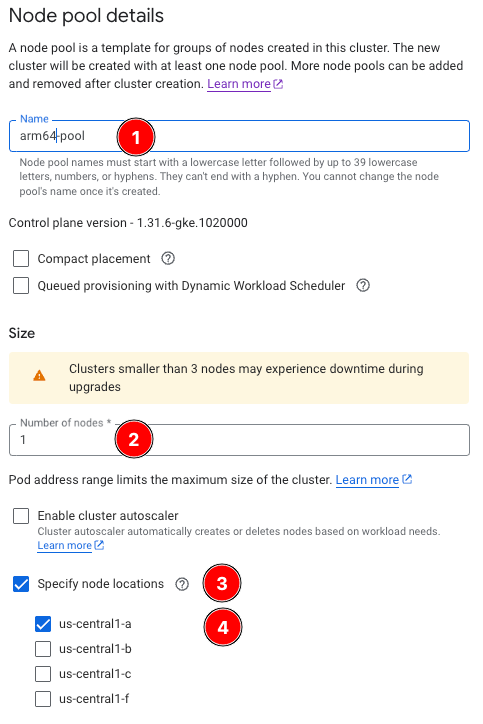Enable the Compact placement checkbox
Image resolution: width=483 pixels, height=724 pixels.
click(21, 259)
